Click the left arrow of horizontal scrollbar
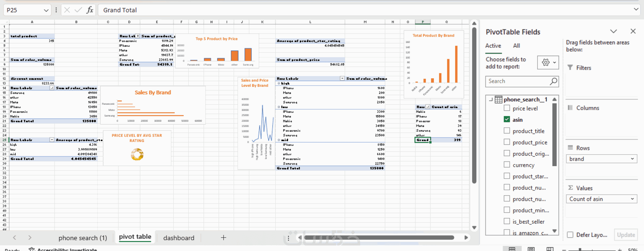The height and width of the screenshot is (251, 644). pyautogui.click(x=300, y=238)
